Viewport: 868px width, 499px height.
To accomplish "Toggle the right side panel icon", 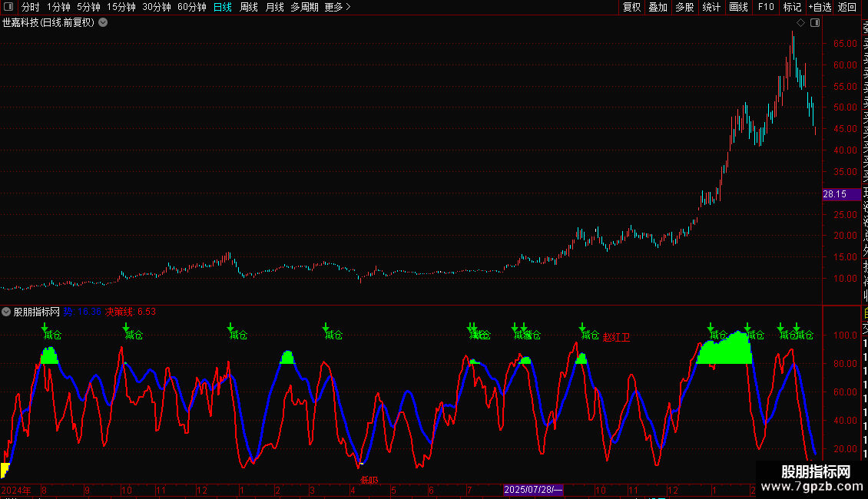I will click(815, 23).
